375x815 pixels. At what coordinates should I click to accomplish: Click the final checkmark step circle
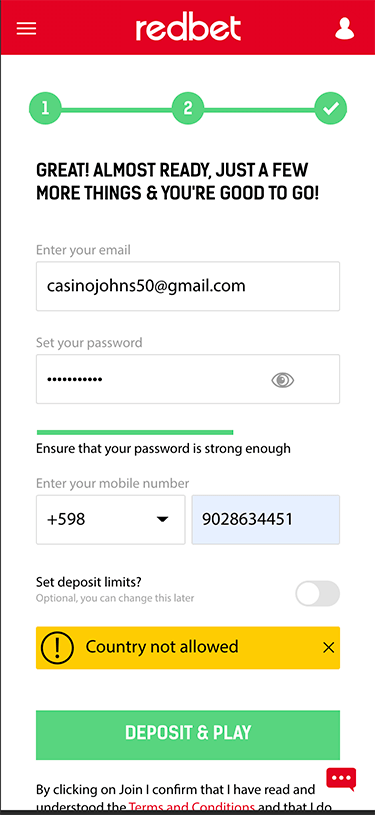[x=330, y=108]
